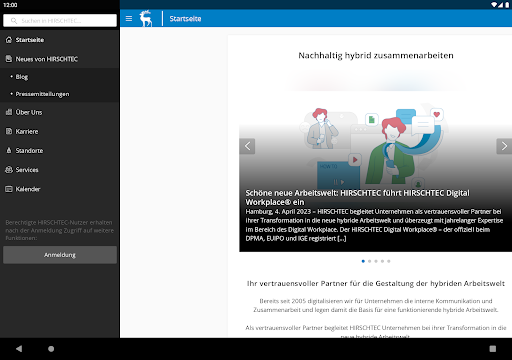This screenshot has height=360, width=512.
Task: Open the Kalender calendar icon
Action: pos(9,189)
